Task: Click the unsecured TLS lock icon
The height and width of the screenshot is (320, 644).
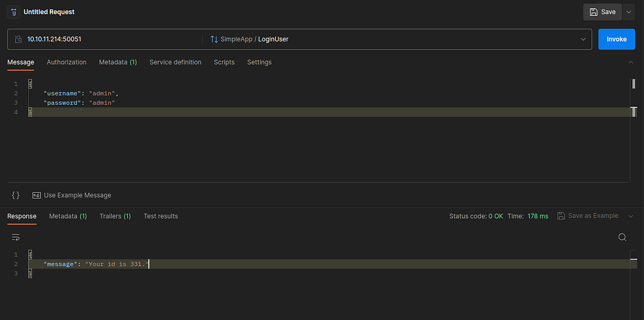Action: 18,40
